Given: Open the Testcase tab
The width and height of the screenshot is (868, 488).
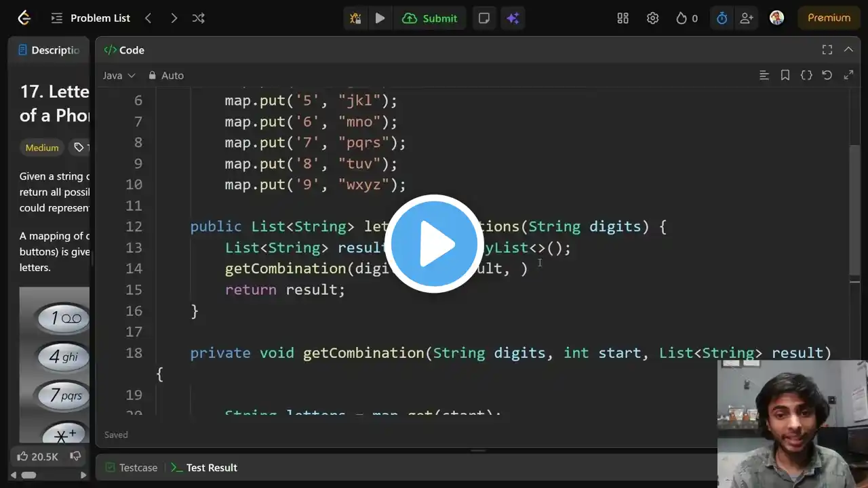Looking at the screenshot, I should (131, 468).
